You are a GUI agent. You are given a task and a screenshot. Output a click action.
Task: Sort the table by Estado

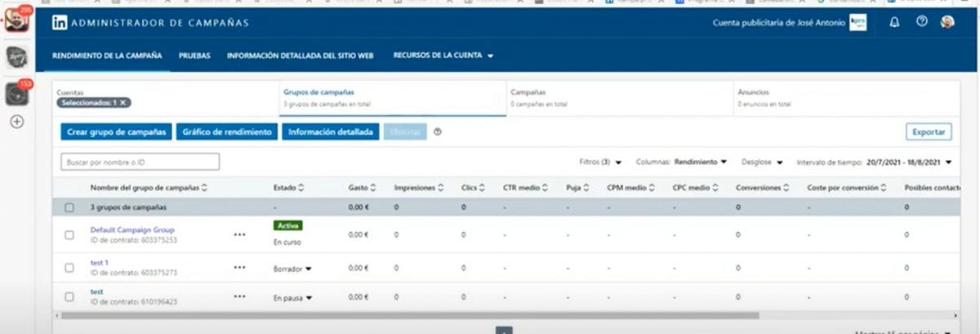288,188
